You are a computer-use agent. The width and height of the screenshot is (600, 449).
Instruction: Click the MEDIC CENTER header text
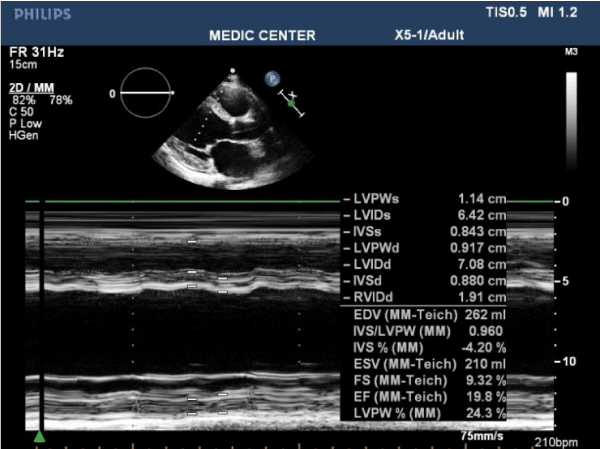tap(262, 36)
